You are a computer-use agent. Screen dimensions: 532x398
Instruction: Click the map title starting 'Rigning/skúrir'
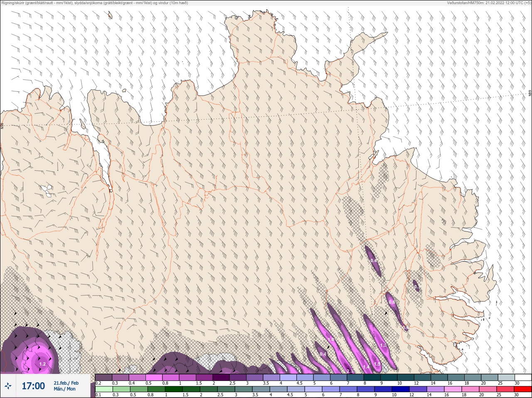click(95, 2)
